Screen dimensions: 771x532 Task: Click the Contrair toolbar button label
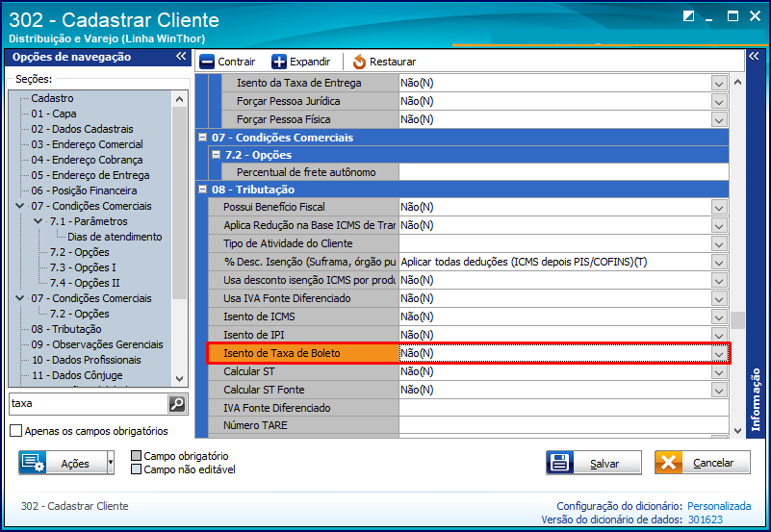(237, 62)
